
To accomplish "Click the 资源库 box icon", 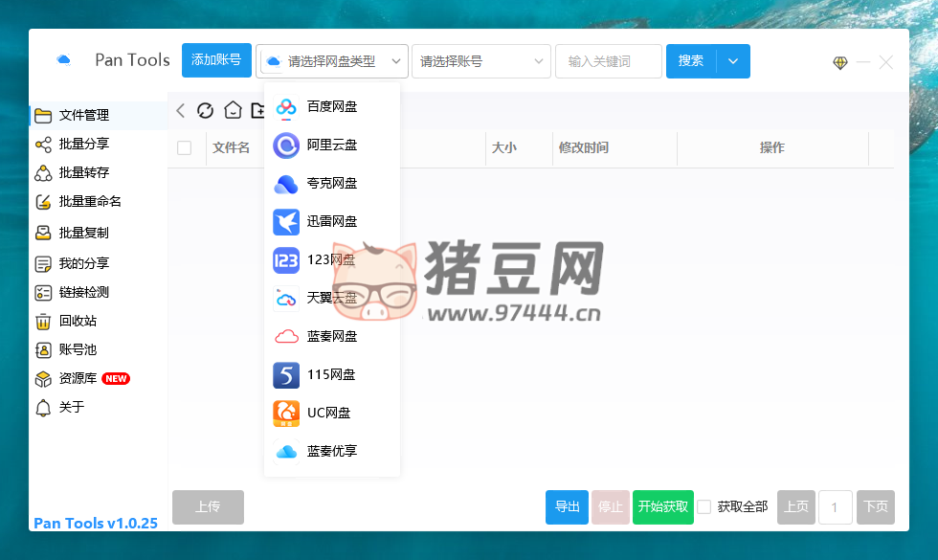I will 43,379.
